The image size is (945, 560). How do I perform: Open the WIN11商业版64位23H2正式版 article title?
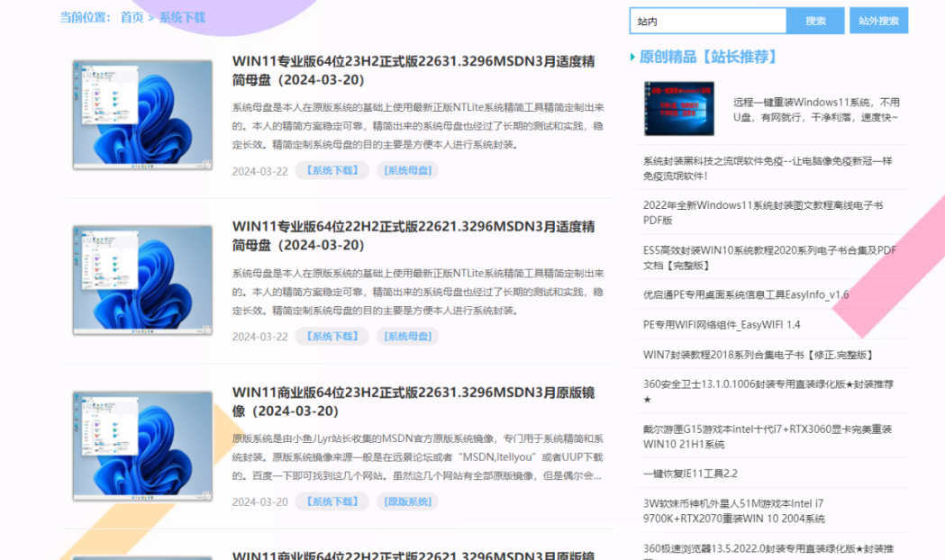pos(413,402)
